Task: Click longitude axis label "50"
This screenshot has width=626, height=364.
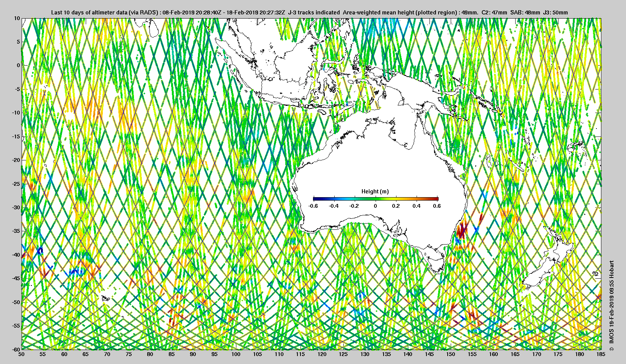Action: pyautogui.click(x=22, y=354)
